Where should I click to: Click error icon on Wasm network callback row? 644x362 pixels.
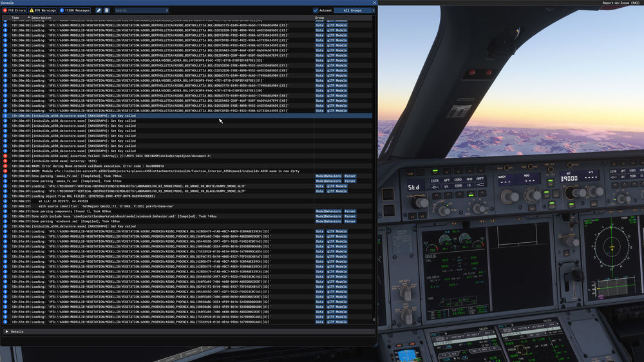click(x=5, y=166)
